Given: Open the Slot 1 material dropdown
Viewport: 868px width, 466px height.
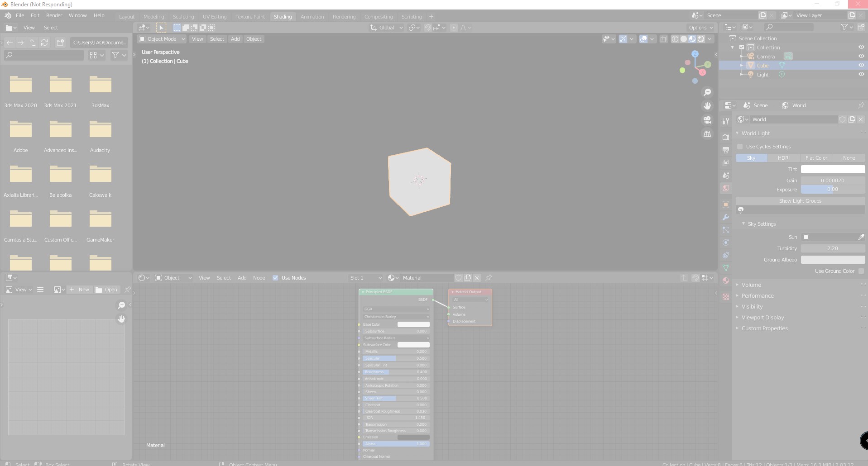Looking at the screenshot, I should pyautogui.click(x=365, y=278).
